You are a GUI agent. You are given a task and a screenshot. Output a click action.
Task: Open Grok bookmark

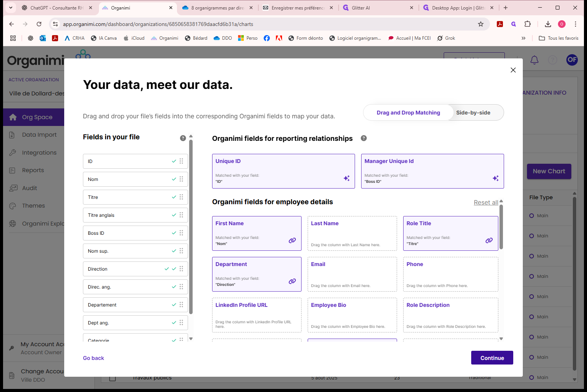click(x=446, y=38)
